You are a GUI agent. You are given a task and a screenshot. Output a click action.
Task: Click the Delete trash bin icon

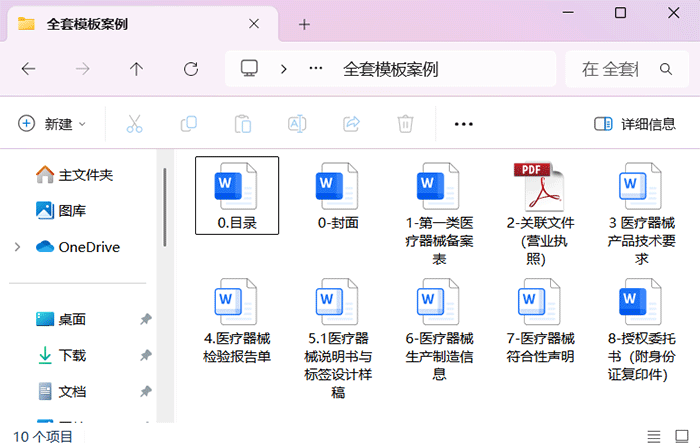[x=405, y=124]
